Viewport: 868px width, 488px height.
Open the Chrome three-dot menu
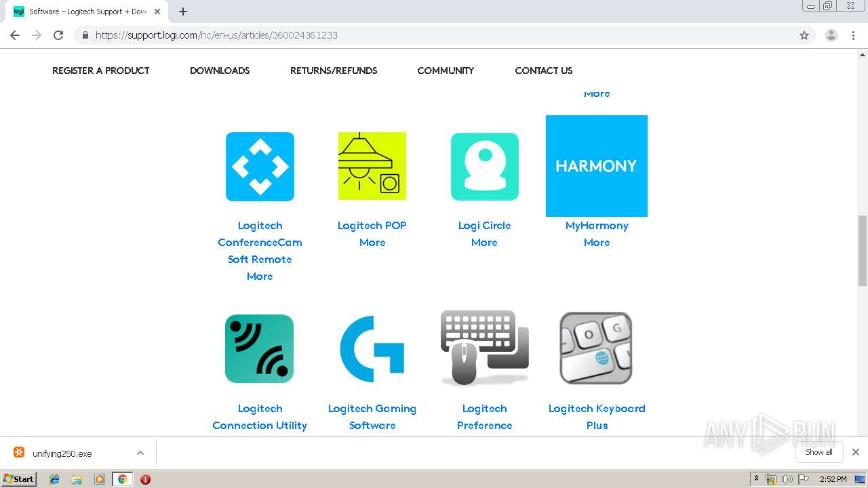click(x=854, y=35)
